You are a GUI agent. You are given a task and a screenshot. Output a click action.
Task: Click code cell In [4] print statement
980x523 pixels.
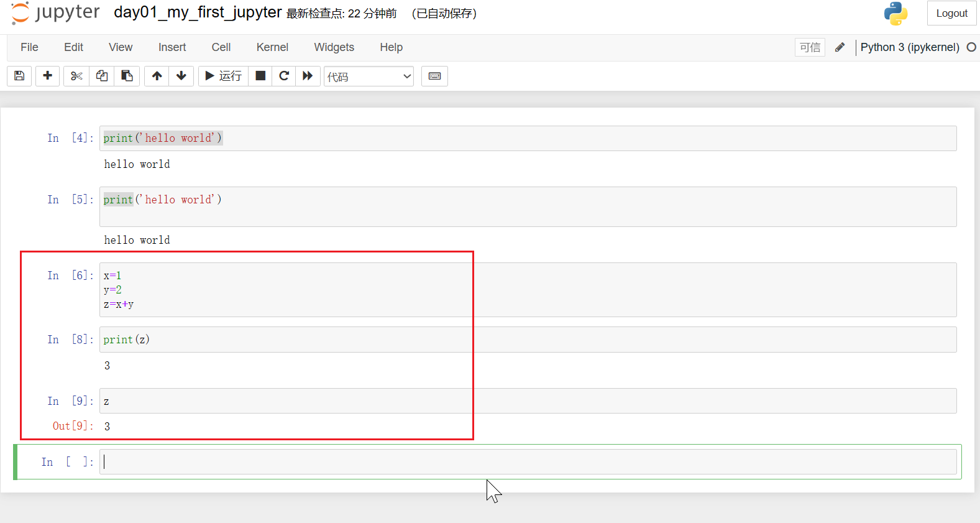pos(528,138)
